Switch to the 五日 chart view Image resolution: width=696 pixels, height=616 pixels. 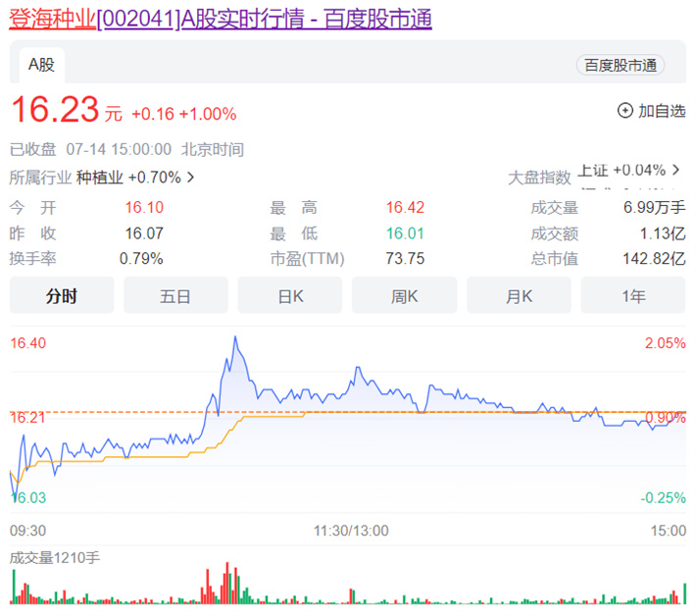point(175,295)
